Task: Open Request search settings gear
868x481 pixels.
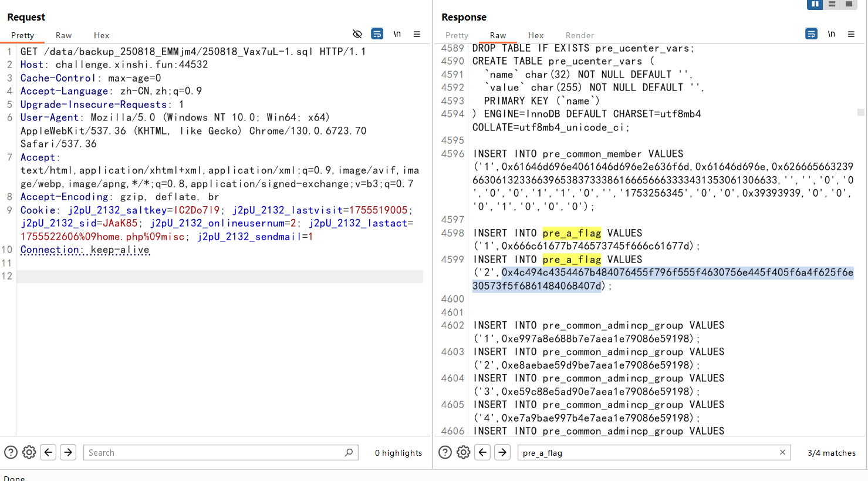Action: 29,452
